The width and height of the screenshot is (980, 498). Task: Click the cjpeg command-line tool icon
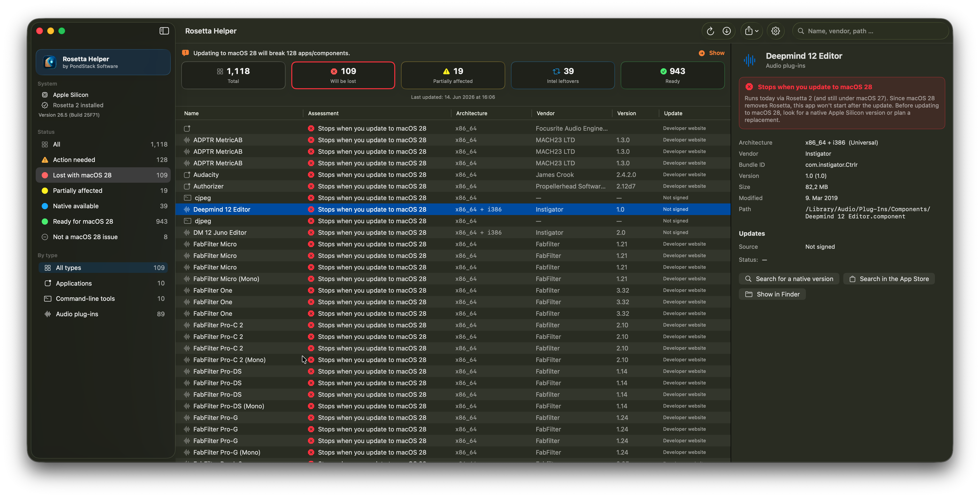tap(187, 198)
